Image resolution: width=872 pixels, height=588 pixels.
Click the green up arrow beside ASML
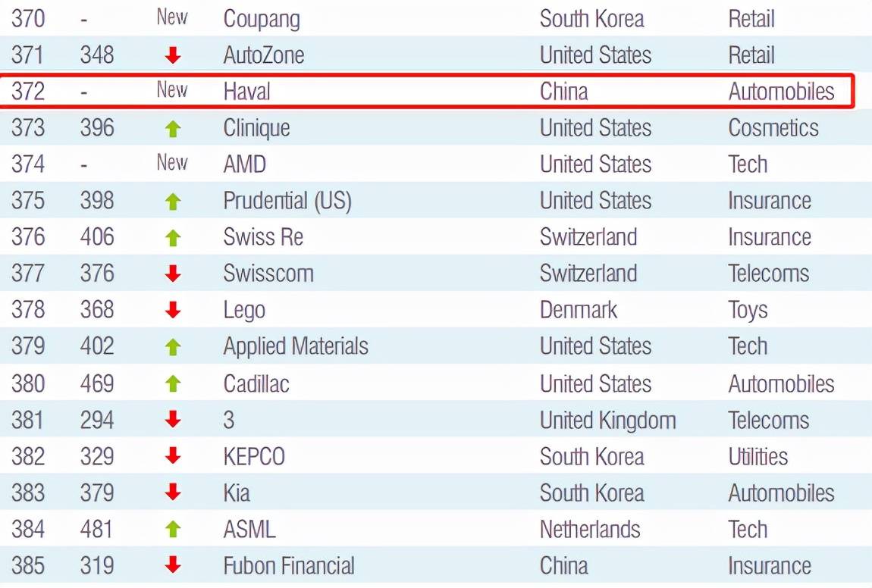click(173, 530)
